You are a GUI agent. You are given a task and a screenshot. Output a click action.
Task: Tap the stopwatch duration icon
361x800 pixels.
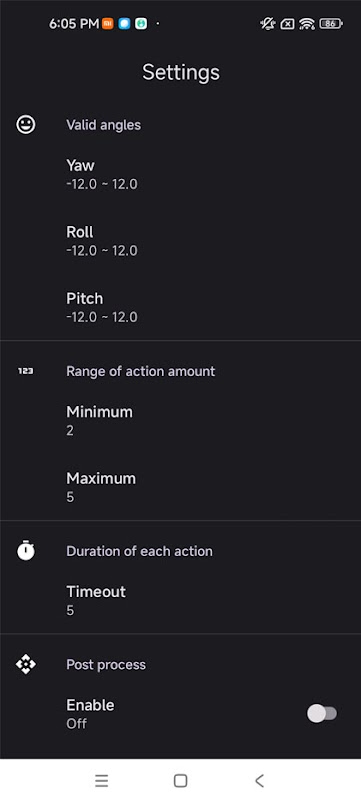click(x=26, y=551)
